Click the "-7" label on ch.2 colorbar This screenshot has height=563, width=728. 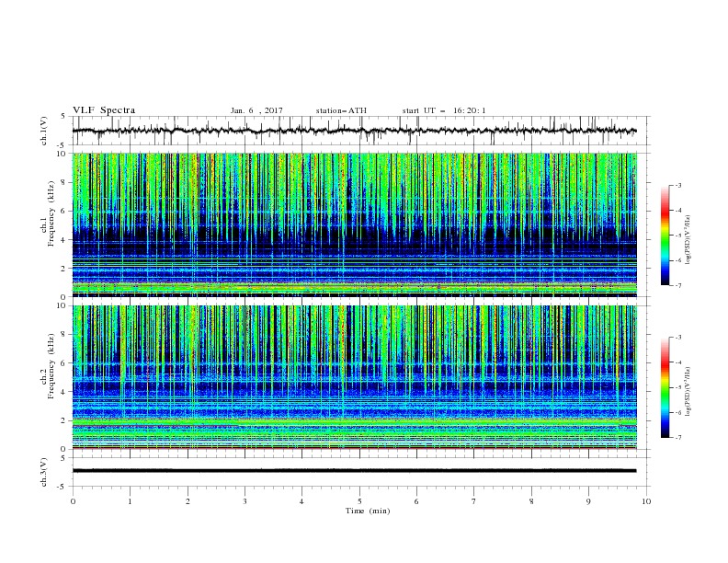pyautogui.click(x=678, y=438)
